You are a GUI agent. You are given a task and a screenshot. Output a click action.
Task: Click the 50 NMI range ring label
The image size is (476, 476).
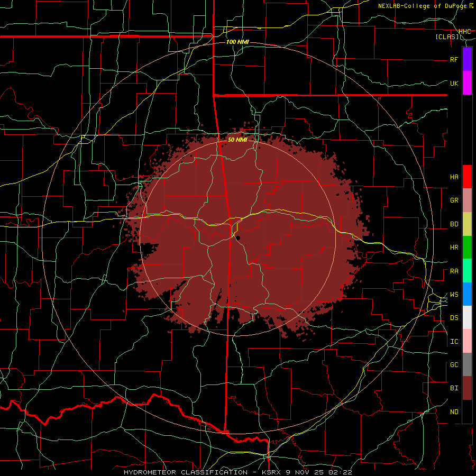[237, 140]
